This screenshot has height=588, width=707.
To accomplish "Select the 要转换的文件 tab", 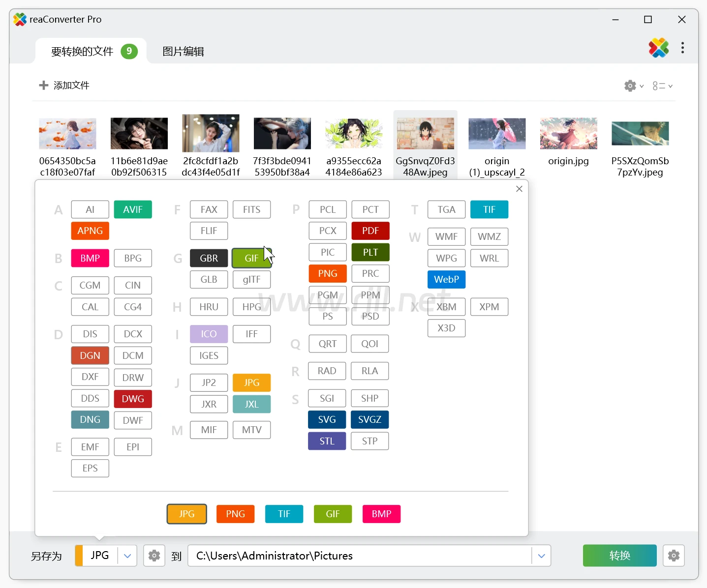I will click(82, 52).
